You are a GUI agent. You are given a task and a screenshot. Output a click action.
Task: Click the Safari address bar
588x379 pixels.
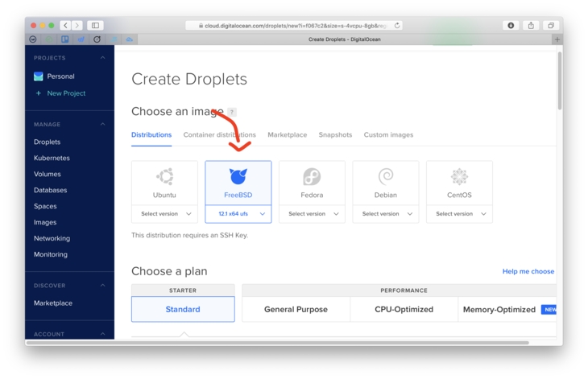[294, 26]
